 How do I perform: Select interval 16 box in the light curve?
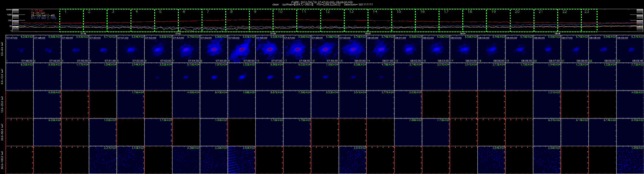tap(427, 21)
